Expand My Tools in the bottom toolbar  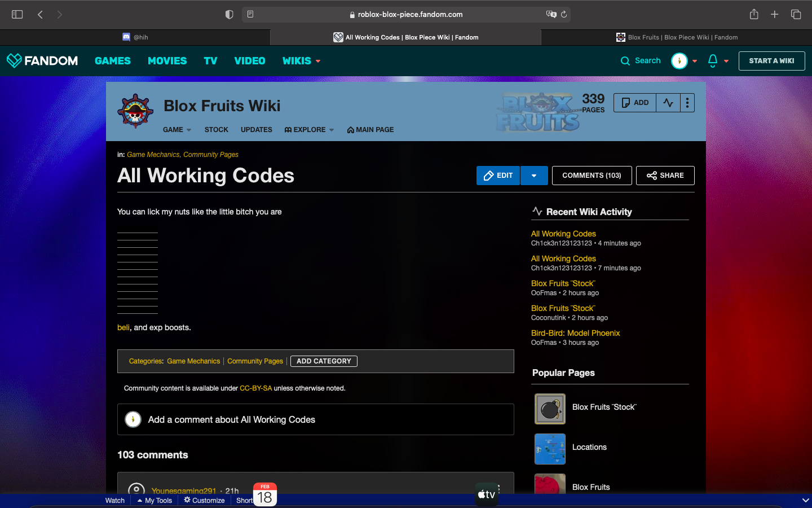155,501
